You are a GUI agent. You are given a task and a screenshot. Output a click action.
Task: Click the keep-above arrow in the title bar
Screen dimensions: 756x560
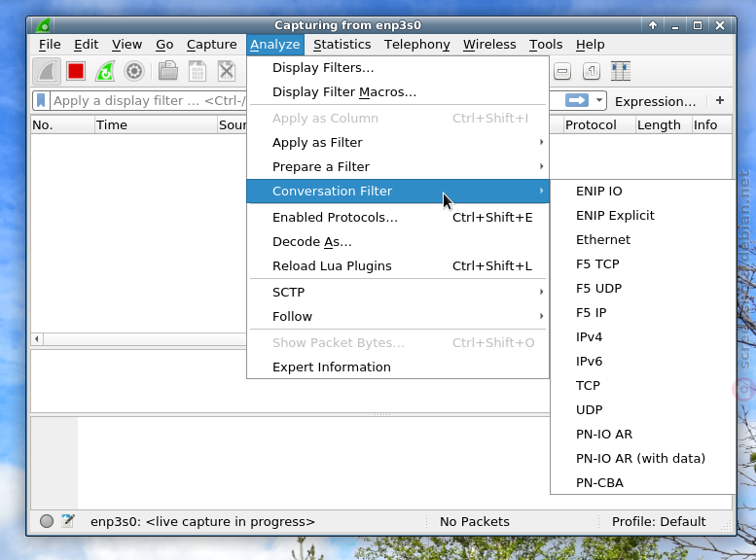pos(653,25)
